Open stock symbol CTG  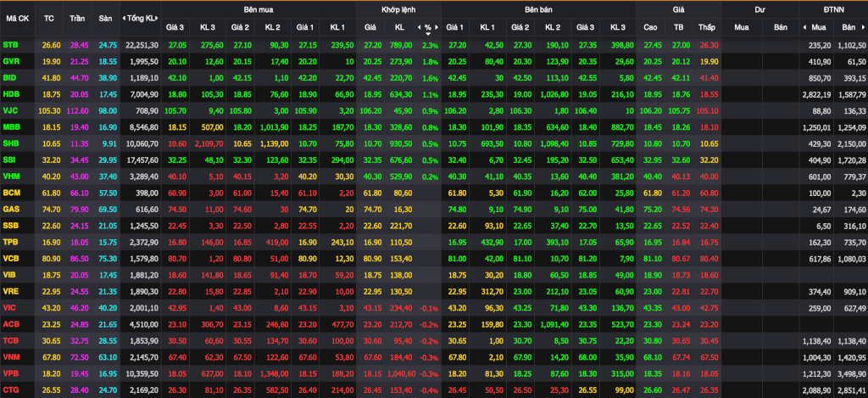[10, 390]
